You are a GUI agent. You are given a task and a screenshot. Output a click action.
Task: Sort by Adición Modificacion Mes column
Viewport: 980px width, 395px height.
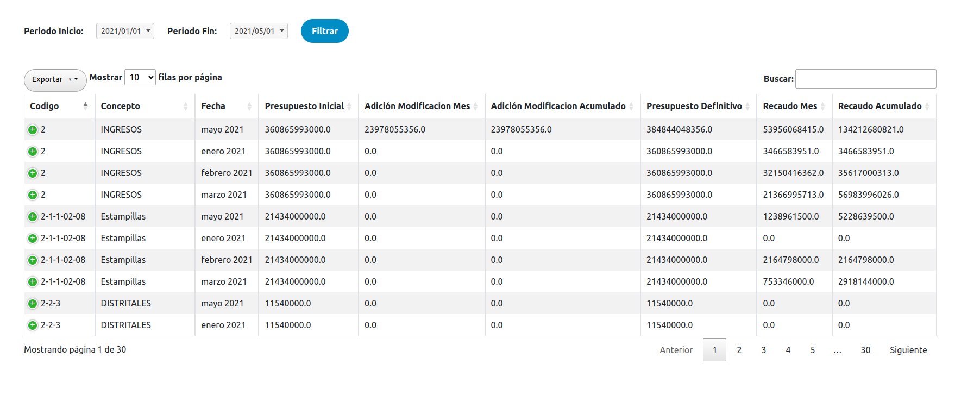point(422,106)
